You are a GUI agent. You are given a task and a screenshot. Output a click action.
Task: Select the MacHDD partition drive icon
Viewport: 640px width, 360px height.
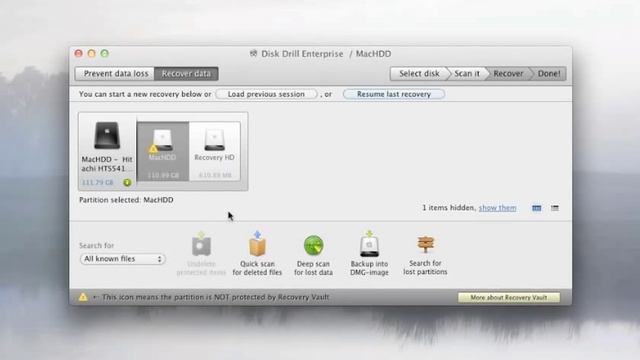(162, 140)
